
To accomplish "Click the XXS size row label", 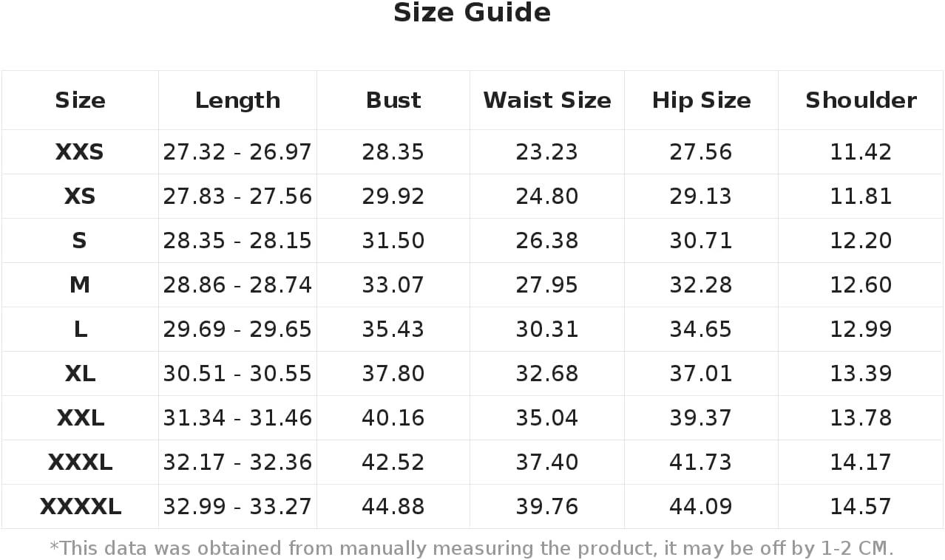I will pos(80,152).
